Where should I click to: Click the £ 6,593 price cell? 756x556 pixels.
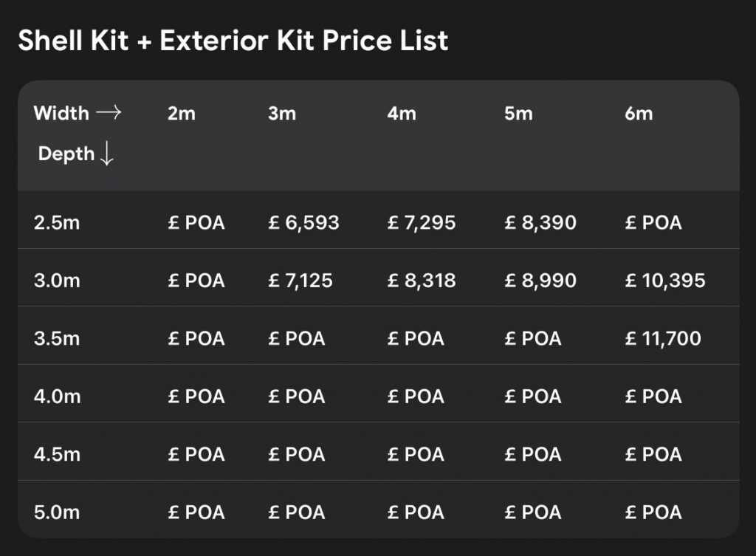click(303, 222)
